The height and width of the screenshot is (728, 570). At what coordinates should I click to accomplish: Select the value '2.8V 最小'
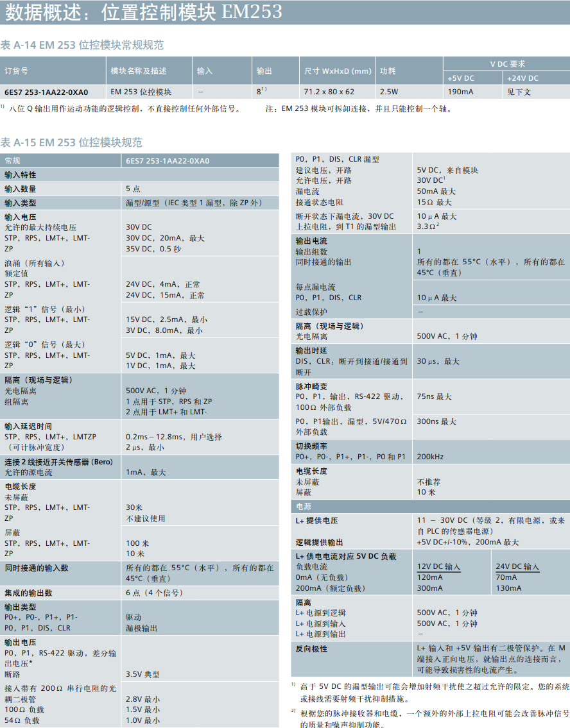142,699
